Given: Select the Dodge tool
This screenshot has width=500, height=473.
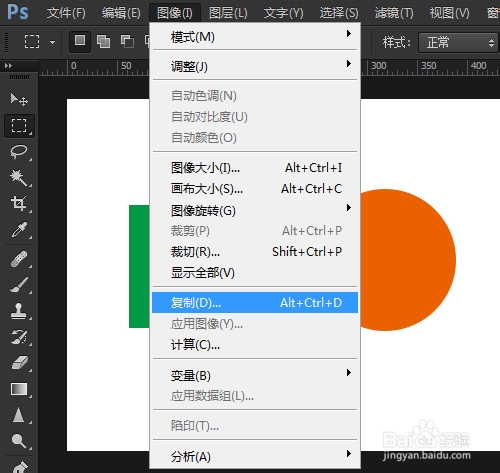Looking at the screenshot, I should click(19, 441).
